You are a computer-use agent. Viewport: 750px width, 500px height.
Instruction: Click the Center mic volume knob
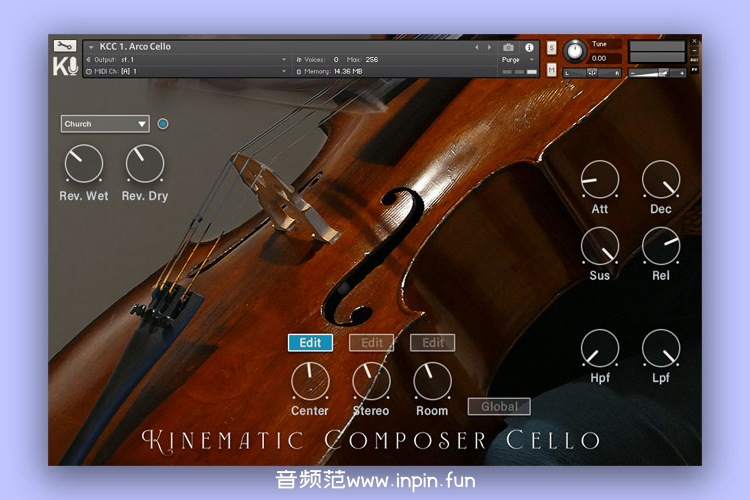click(x=310, y=381)
